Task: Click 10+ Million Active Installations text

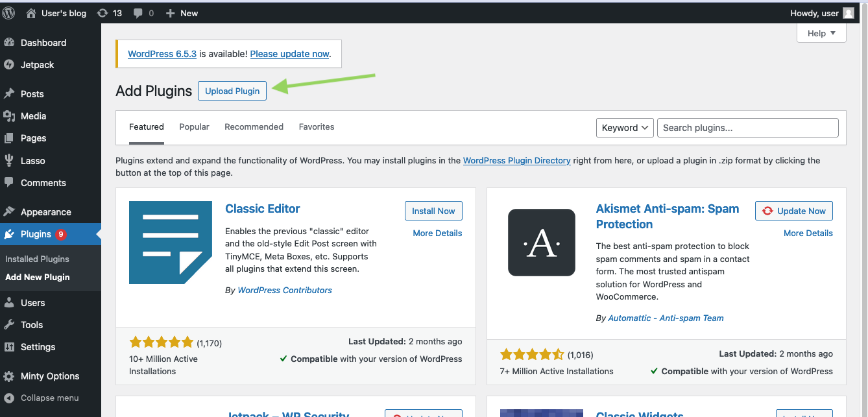Action: pos(163,365)
